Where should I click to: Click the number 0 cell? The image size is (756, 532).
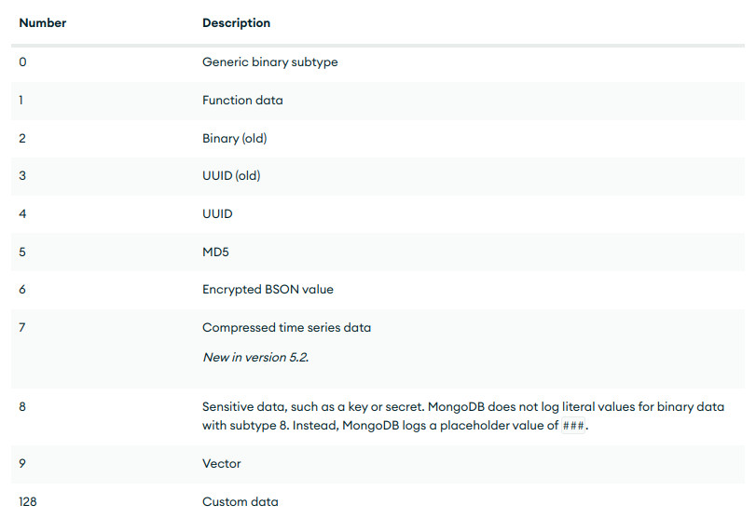pos(22,62)
